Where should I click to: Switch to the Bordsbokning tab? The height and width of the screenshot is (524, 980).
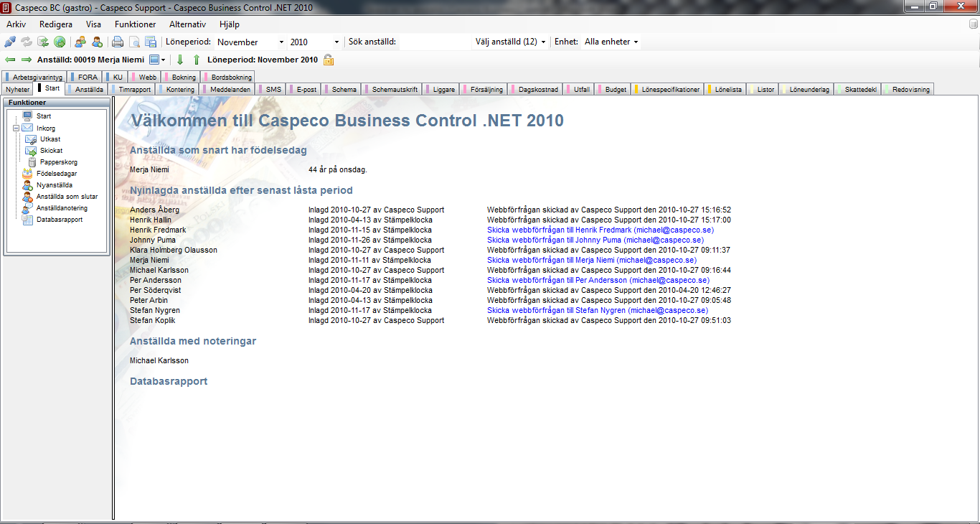(x=228, y=77)
